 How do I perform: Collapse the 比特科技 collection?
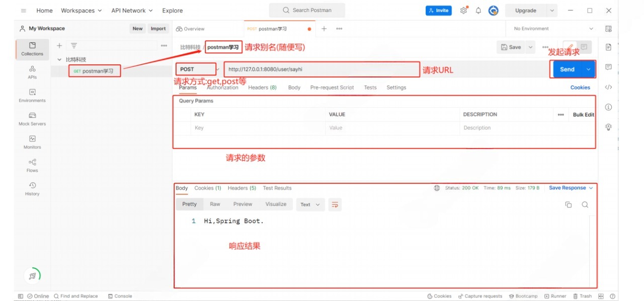click(59, 59)
